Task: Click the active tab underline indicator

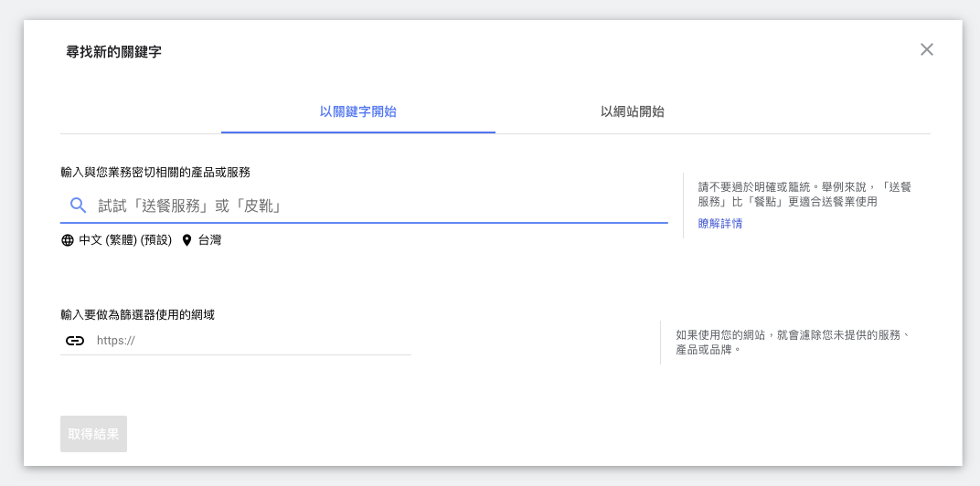Action: tap(358, 132)
